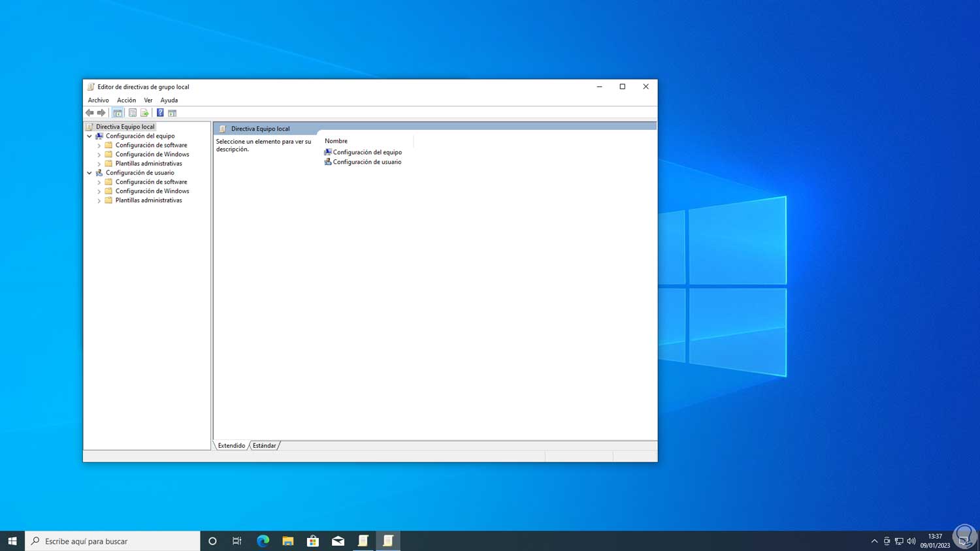Click the Properties toolbar icon
This screenshot has width=980, height=551.
(x=133, y=113)
